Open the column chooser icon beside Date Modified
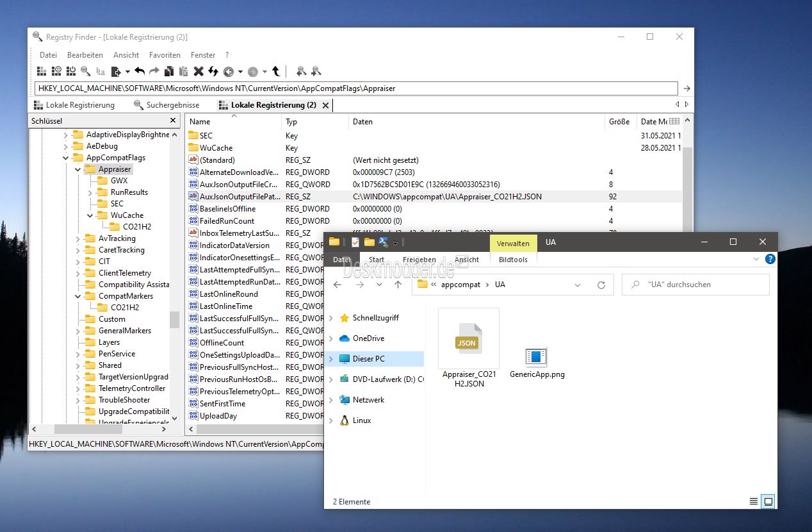Screen dimensions: 812x532 [674, 121]
